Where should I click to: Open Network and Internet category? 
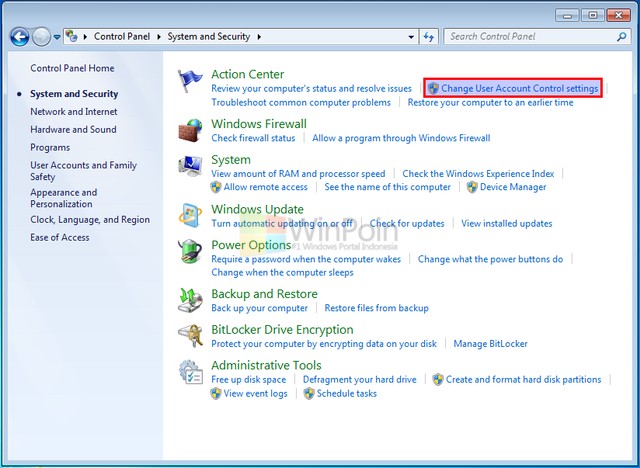coord(73,112)
